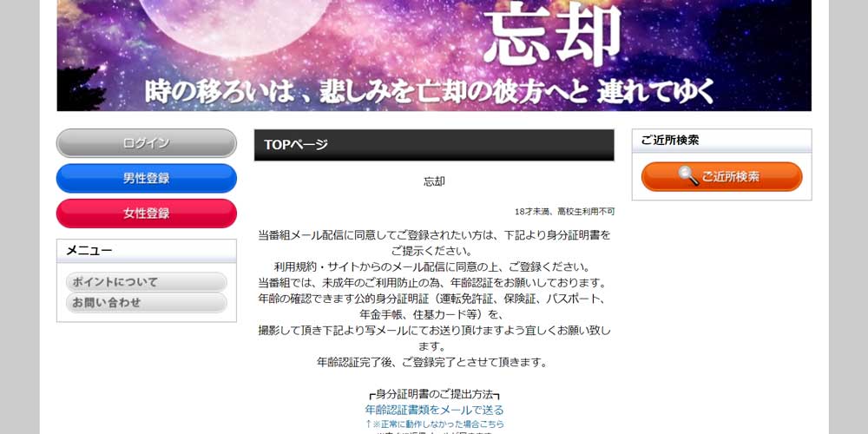Click the ご近所検索 panel heading
Viewport: 868px width, 434px height.
click(721, 141)
